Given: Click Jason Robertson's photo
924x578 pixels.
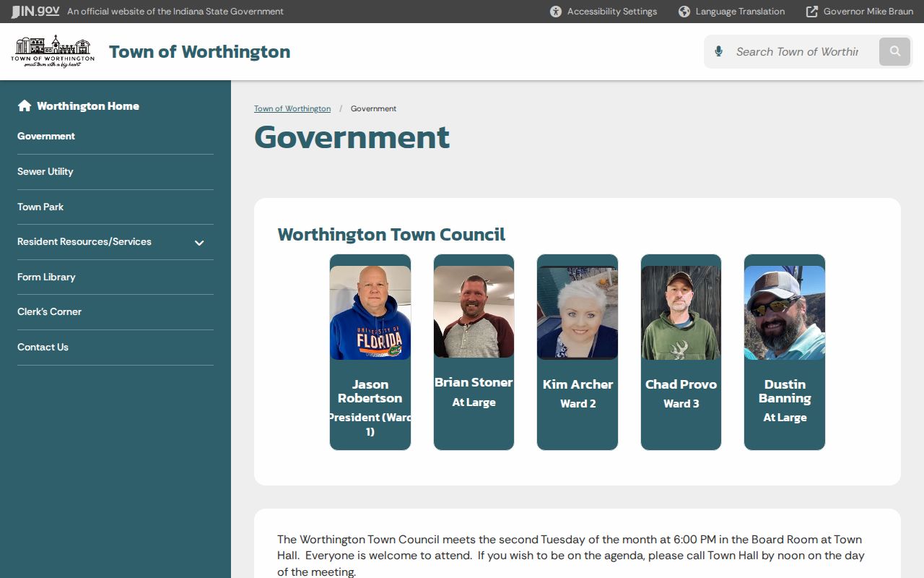Looking at the screenshot, I should click(370, 313).
